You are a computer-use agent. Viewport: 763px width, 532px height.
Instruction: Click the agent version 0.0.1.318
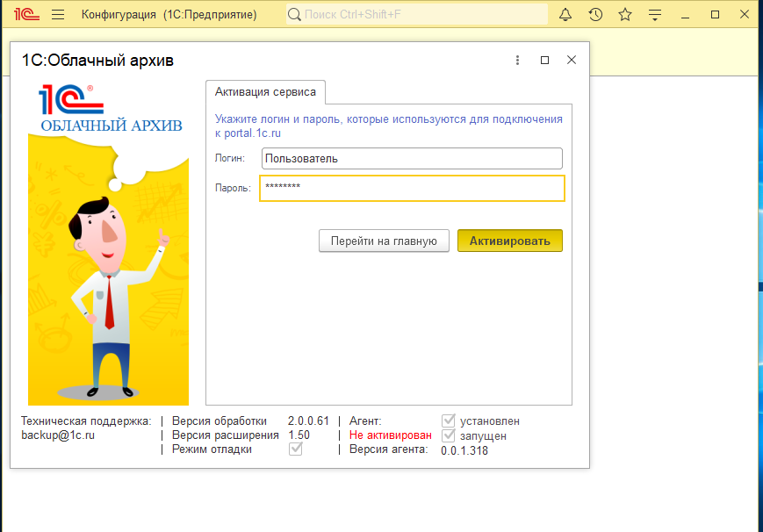click(464, 450)
